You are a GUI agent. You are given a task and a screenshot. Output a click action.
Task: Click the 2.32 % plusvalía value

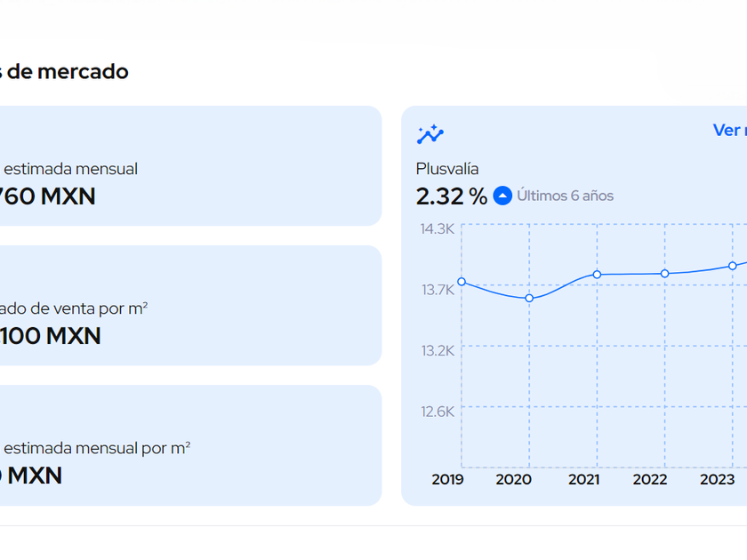[x=451, y=196]
